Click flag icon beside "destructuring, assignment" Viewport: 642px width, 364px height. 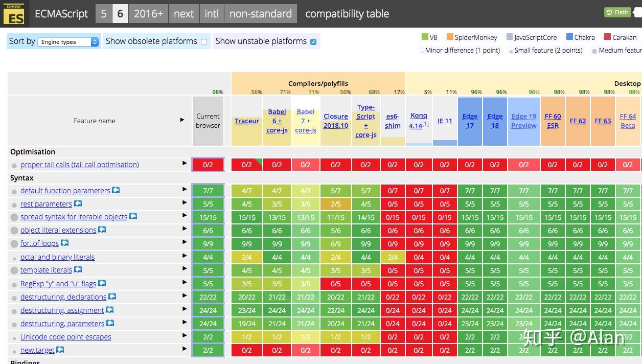tap(109, 310)
